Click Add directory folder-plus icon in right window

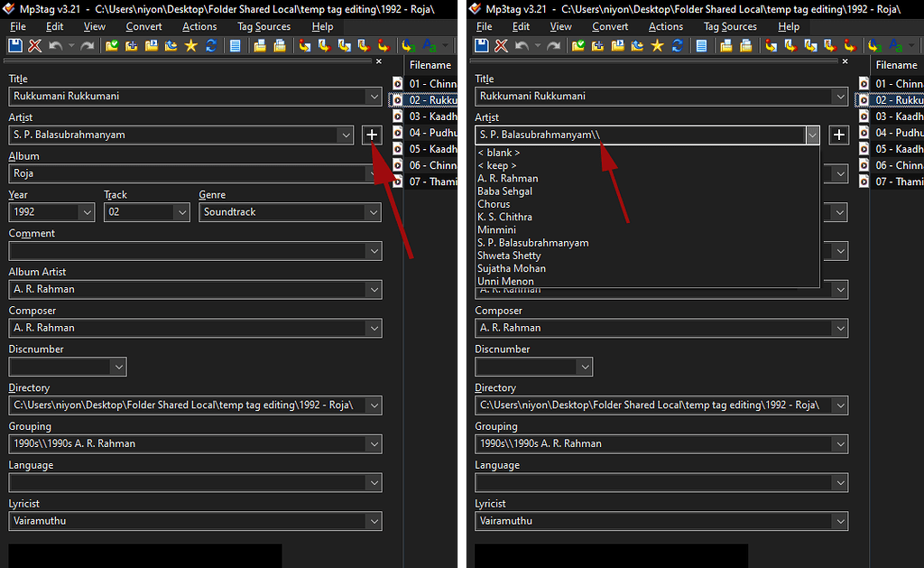[597, 45]
